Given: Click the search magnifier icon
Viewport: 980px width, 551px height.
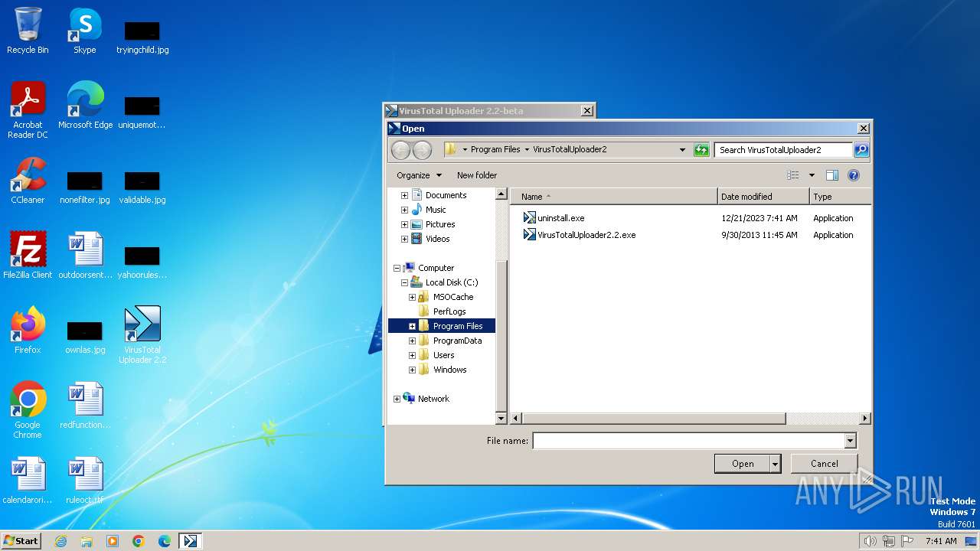Looking at the screenshot, I should click(861, 150).
